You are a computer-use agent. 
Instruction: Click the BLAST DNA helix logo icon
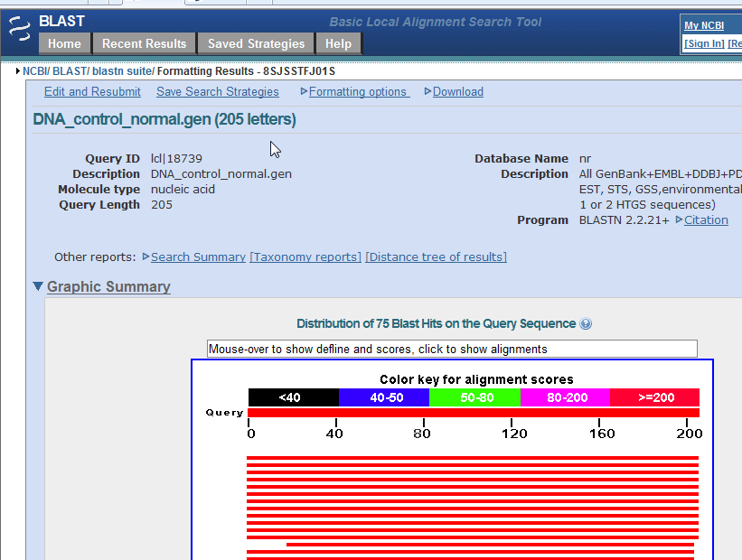click(19, 28)
